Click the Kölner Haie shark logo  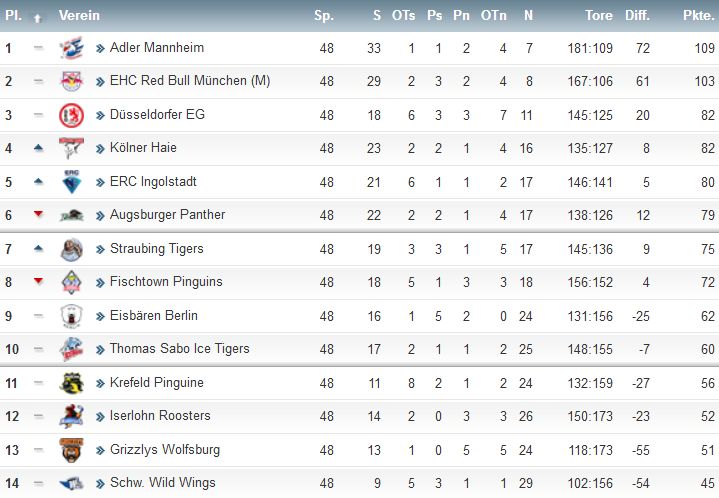pos(72,148)
